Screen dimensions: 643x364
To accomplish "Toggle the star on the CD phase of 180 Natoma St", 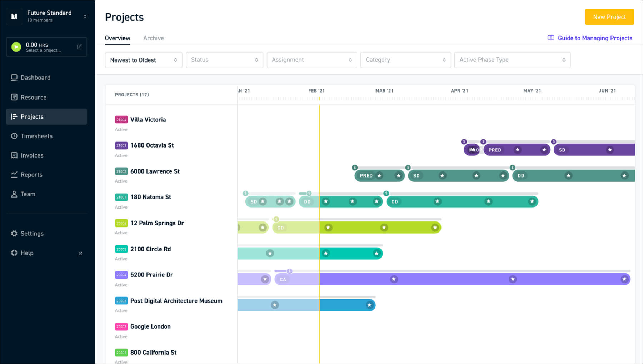I will pos(438,201).
